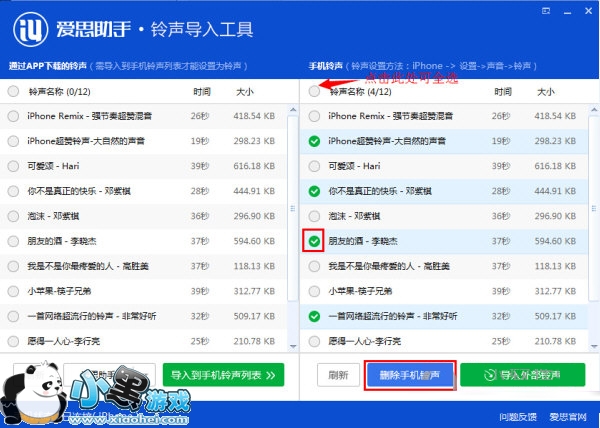Click 616.18 KB size in phone list

[x=555, y=166]
